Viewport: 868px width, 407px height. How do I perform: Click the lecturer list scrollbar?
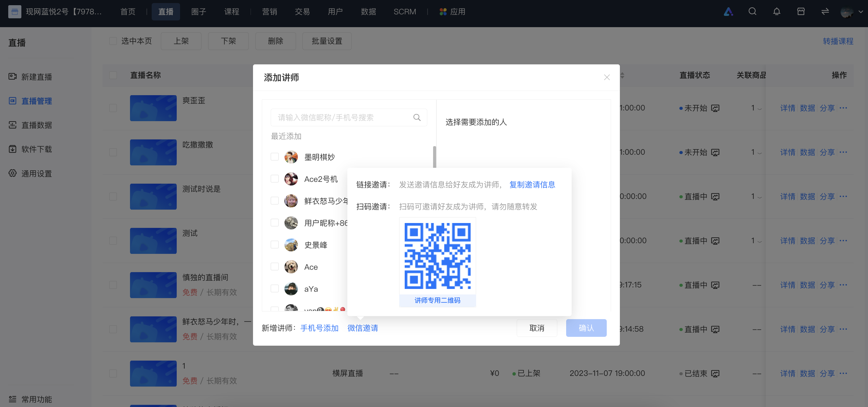click(x=434, y=157)
